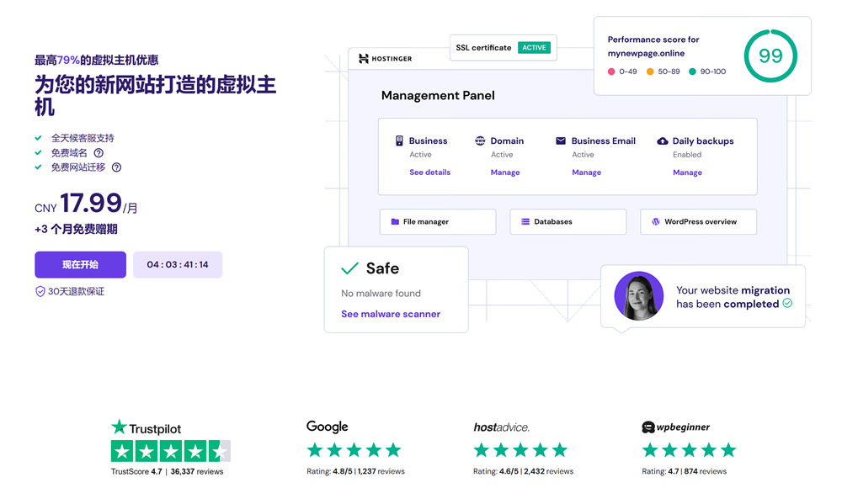Click the Google Rating 4.8/5 reviews text

(355, 471)
